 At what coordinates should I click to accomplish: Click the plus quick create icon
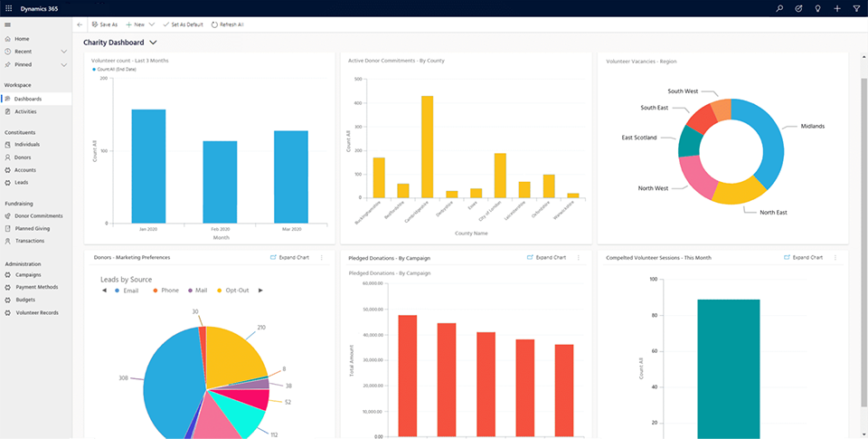(837, 8)
